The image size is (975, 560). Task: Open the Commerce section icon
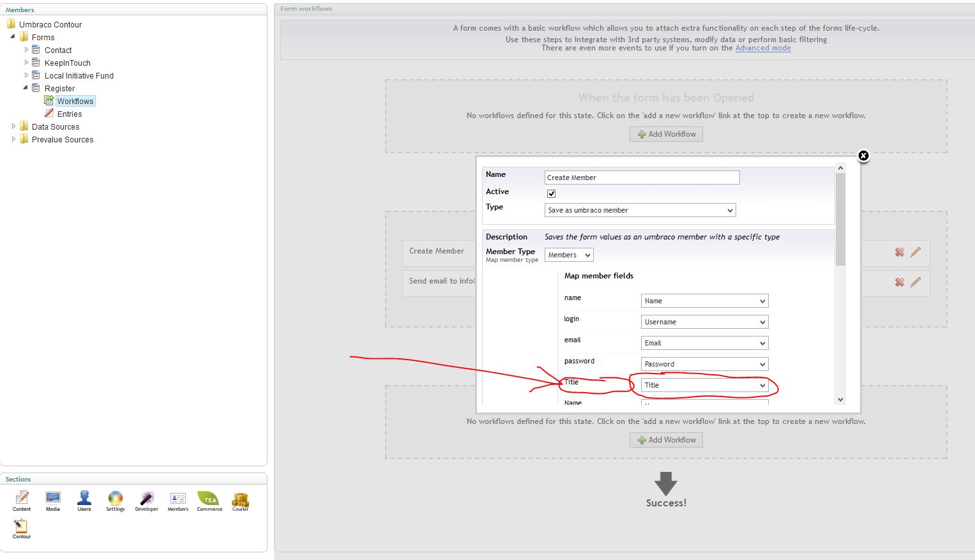(209, 499)
